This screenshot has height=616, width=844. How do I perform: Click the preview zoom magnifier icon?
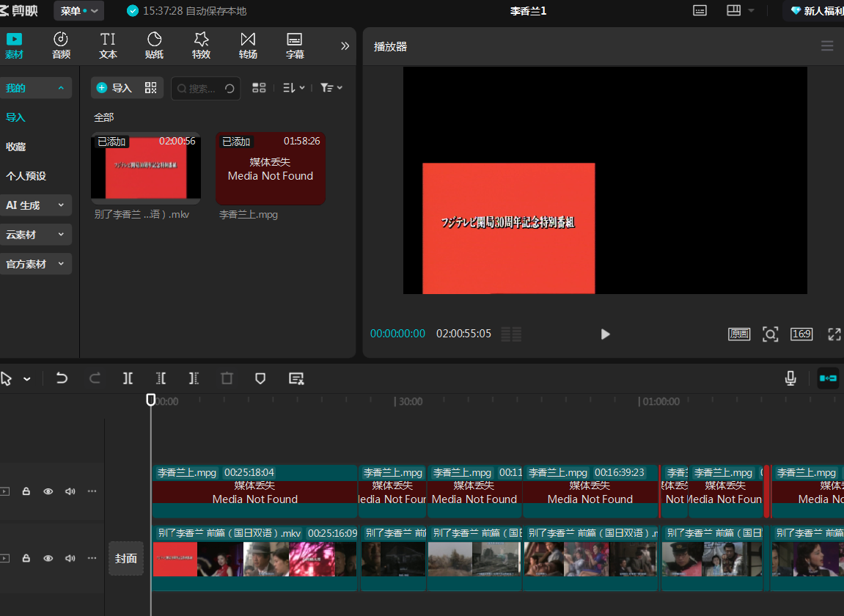770,334
